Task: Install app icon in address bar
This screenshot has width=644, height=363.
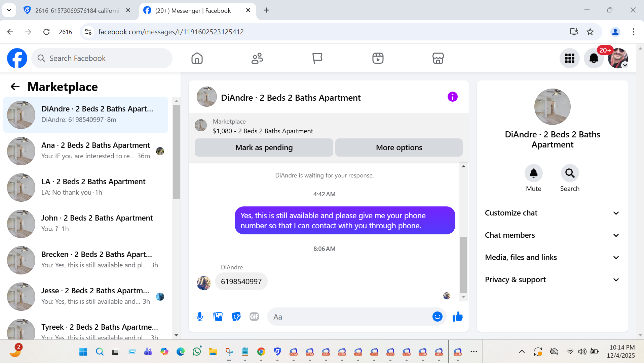Action: click(x=574, y=32)
